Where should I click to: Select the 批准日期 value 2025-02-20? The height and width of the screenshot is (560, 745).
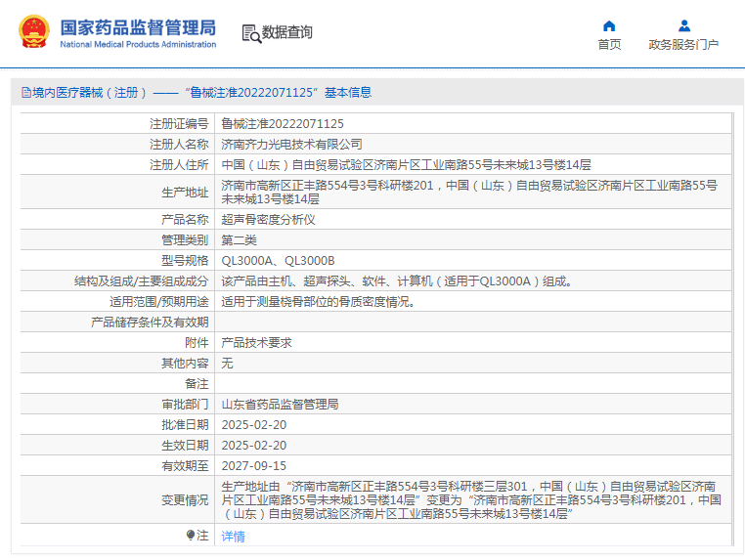tap(254, 424)
